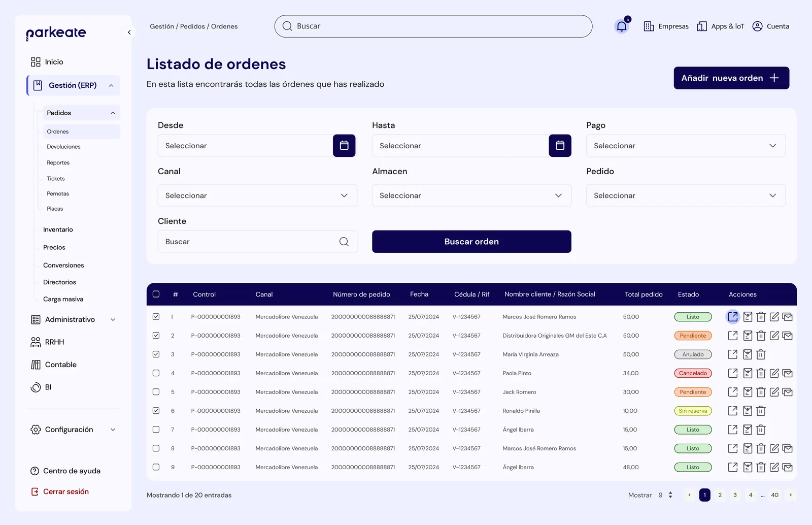Delete order row 3 María Virginia Arreaza
This screenshot has height=525, width=812.
point(761,354)
